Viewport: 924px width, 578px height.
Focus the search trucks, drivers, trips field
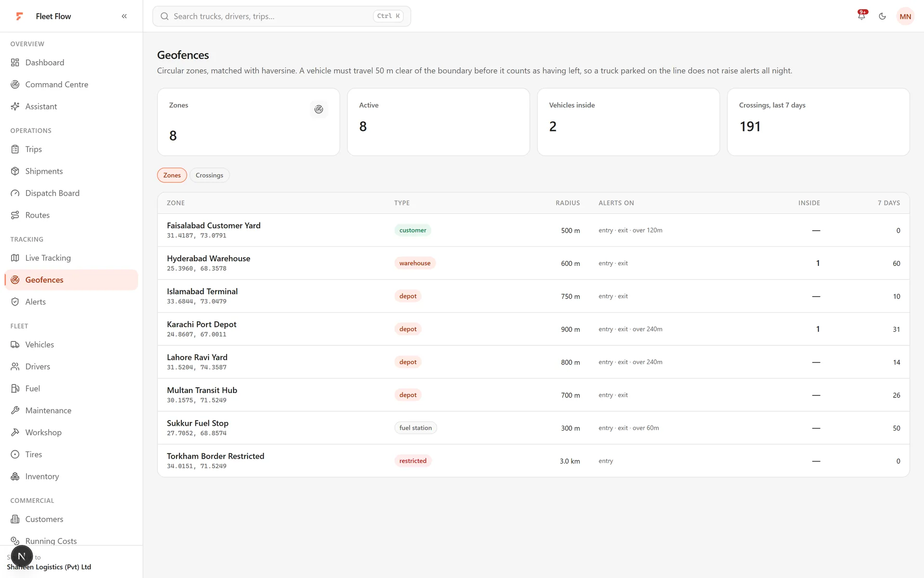(x=282, y=16)
